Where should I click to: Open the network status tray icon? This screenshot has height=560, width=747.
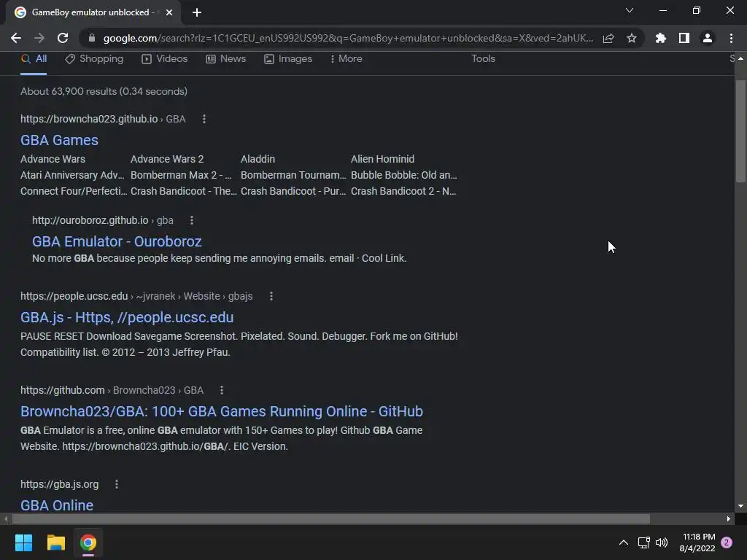click(x=643, y=542)
